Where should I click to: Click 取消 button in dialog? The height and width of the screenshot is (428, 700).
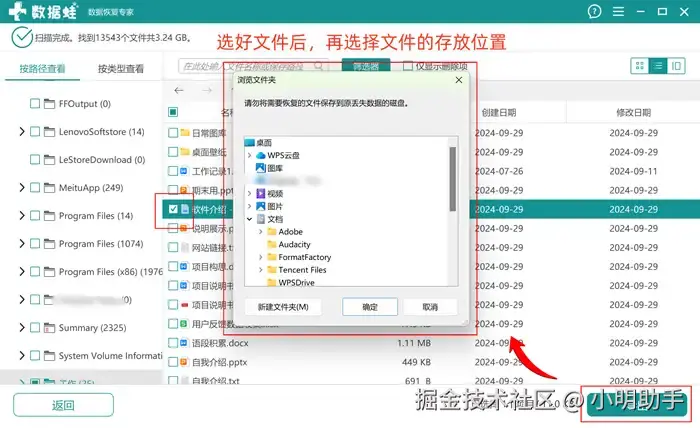430,307
